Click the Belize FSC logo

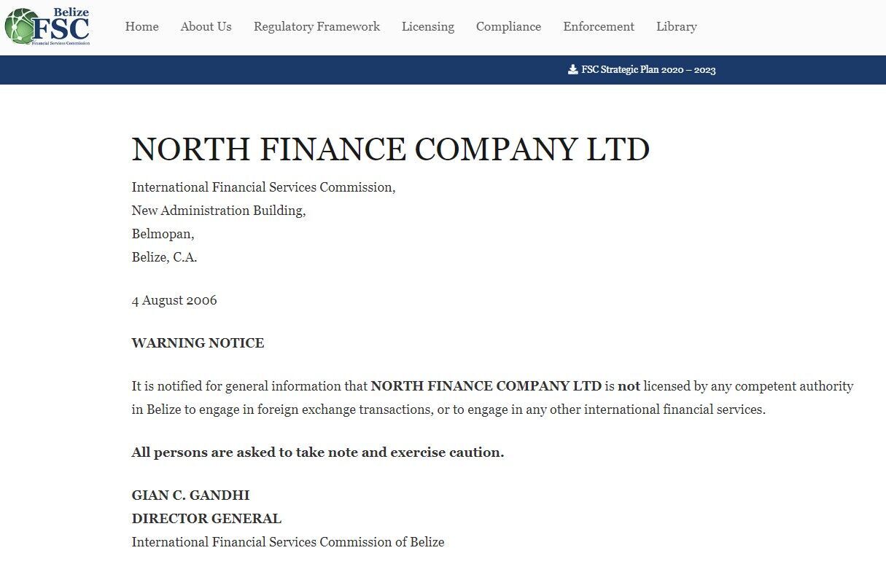(x=47, y=26)
